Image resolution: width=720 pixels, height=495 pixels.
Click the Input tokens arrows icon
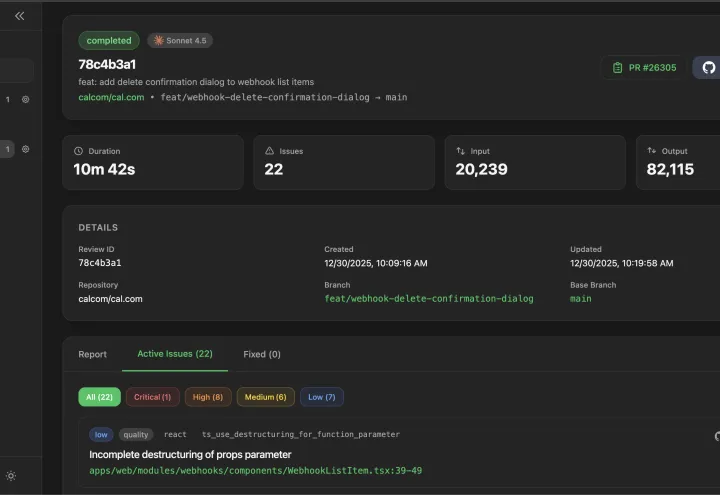tap(461, 151)
